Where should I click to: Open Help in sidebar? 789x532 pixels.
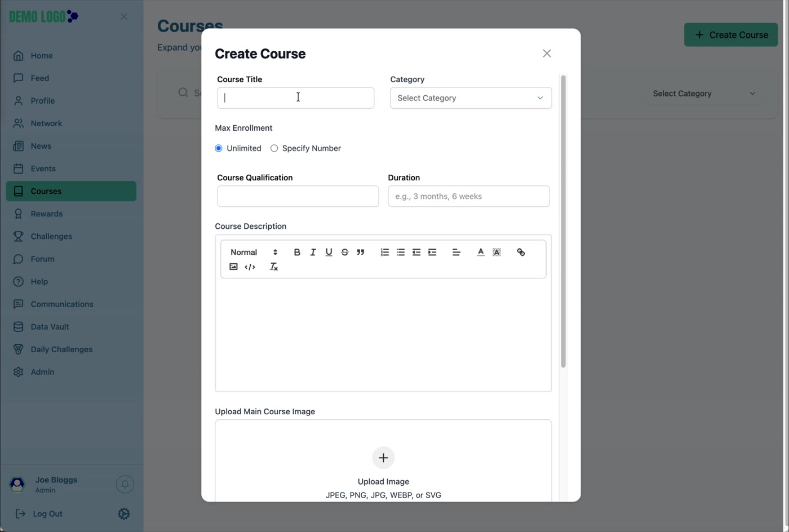click(71, 281)
